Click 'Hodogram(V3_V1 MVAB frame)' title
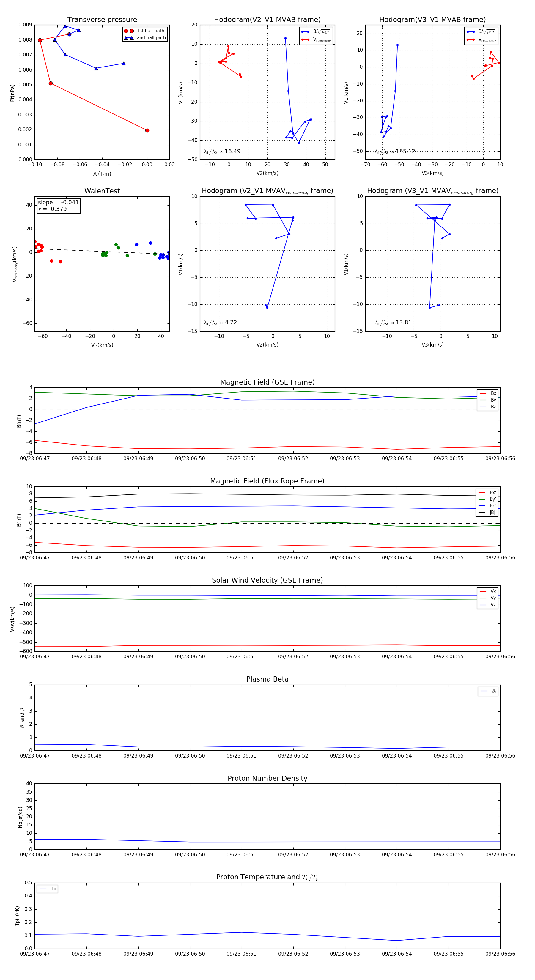Viewport: 535px width, 980px height. coord(432,20)
